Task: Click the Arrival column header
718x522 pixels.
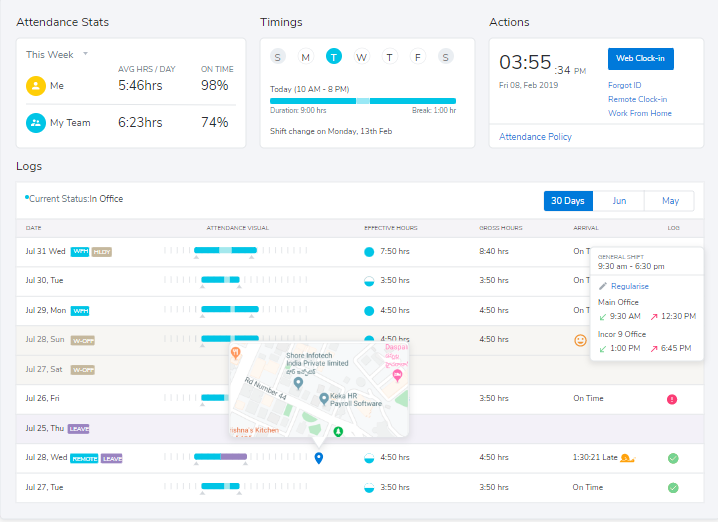Action: pos(586,228)
